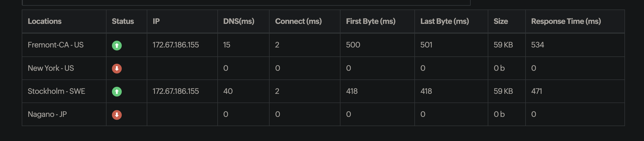
Task: Click the IP column header
Action: [x=156, y=21]
